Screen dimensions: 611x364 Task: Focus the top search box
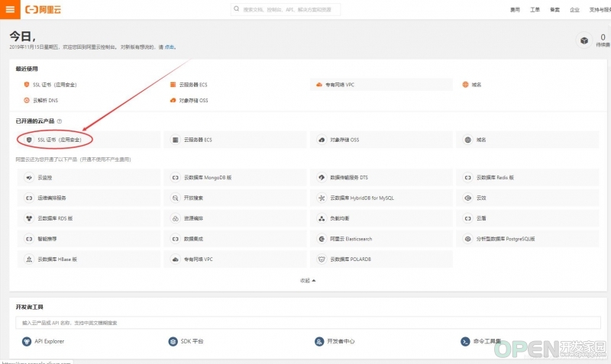click(x=285, y=9)
